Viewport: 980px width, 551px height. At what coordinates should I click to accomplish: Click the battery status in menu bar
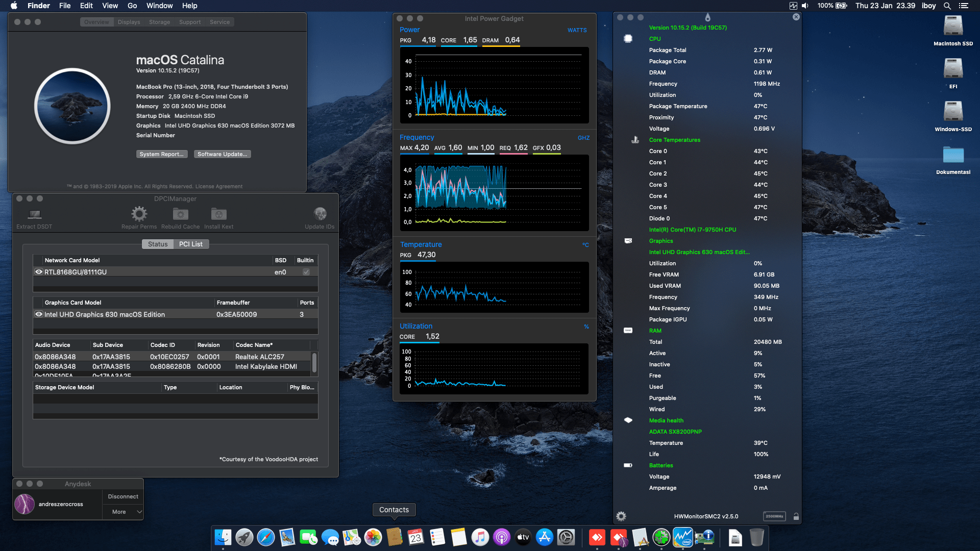(832, 6)
